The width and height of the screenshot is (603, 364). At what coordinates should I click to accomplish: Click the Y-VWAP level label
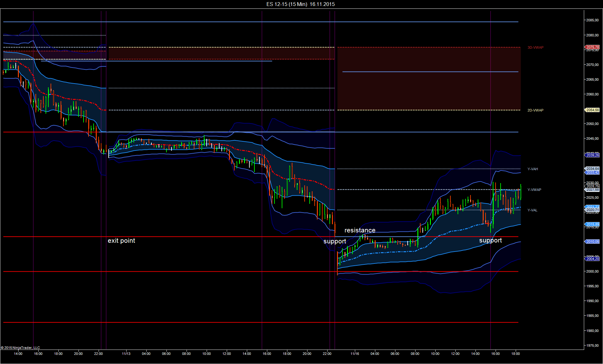click(534, 190)
